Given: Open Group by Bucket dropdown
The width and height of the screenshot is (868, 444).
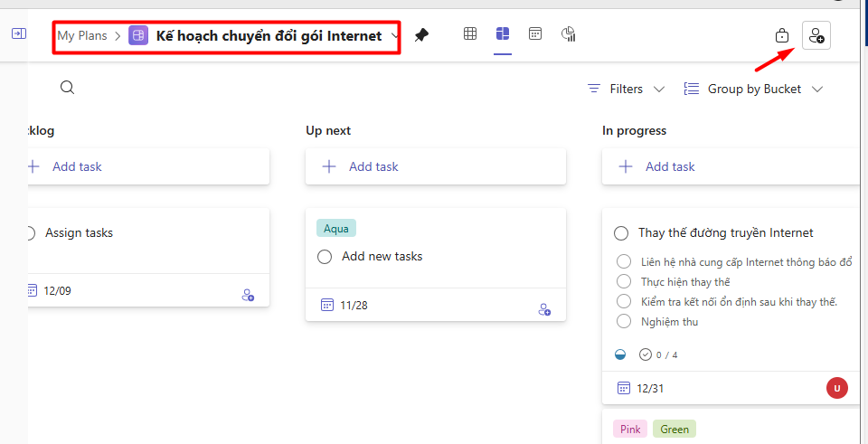Looking at the screenshot, I should point(753,89).
